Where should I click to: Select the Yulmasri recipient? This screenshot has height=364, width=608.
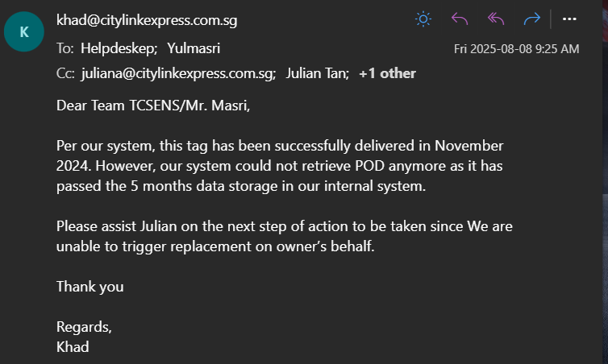click(x=194, y=48)
